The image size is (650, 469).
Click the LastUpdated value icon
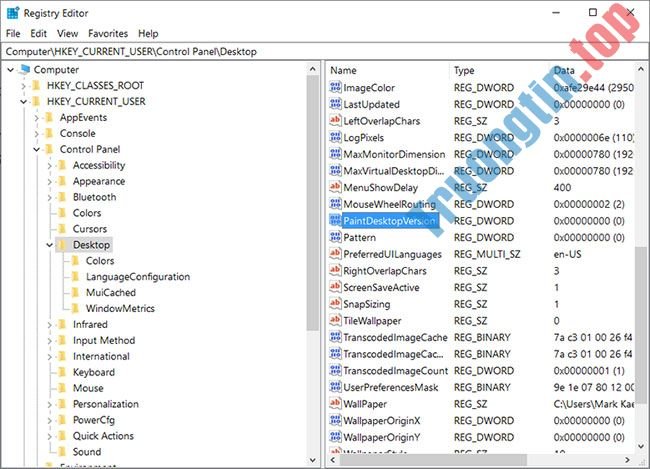335,104
